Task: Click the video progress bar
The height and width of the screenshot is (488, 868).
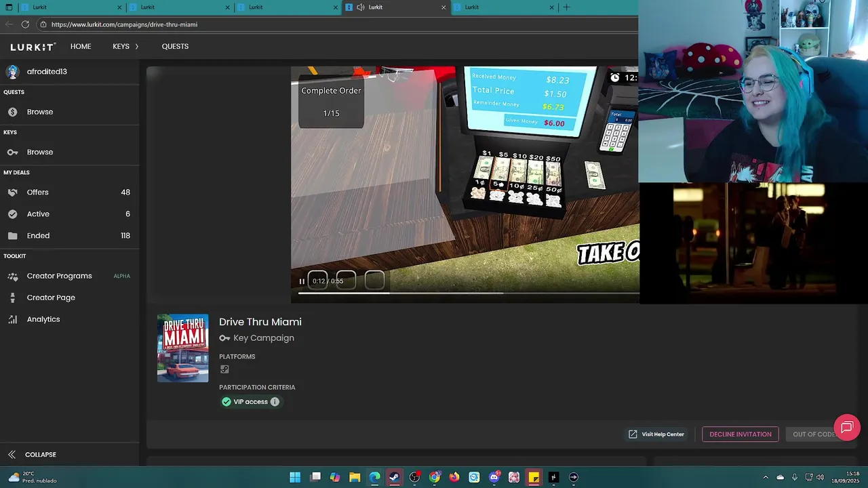Action: pos(468,293)
